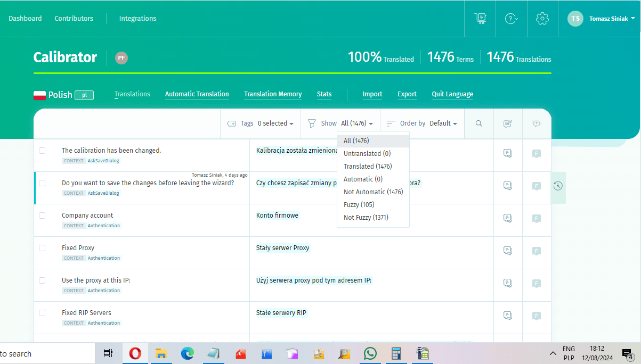Click the Export link
Screen dimensions: 641x364
[407, 94]
